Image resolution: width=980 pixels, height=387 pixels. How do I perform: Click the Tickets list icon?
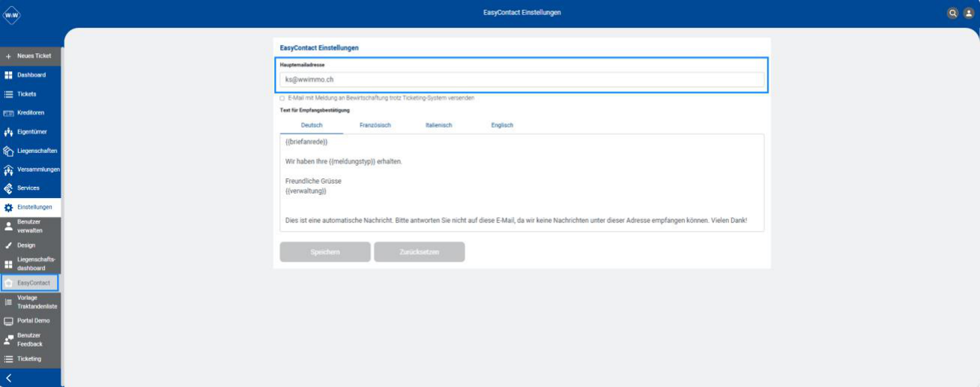point(9,94)
